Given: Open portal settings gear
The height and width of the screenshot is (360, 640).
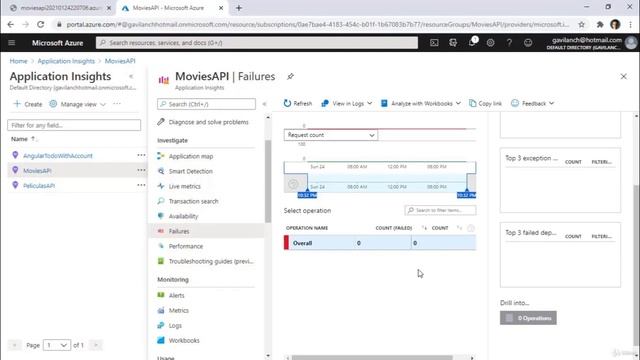Looking at the screenshot, I should point(491,43).
